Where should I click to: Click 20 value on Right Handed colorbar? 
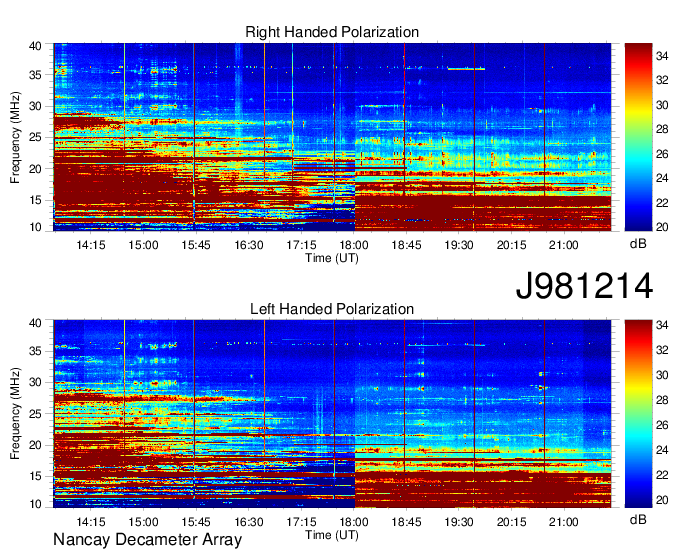point(662,227)
